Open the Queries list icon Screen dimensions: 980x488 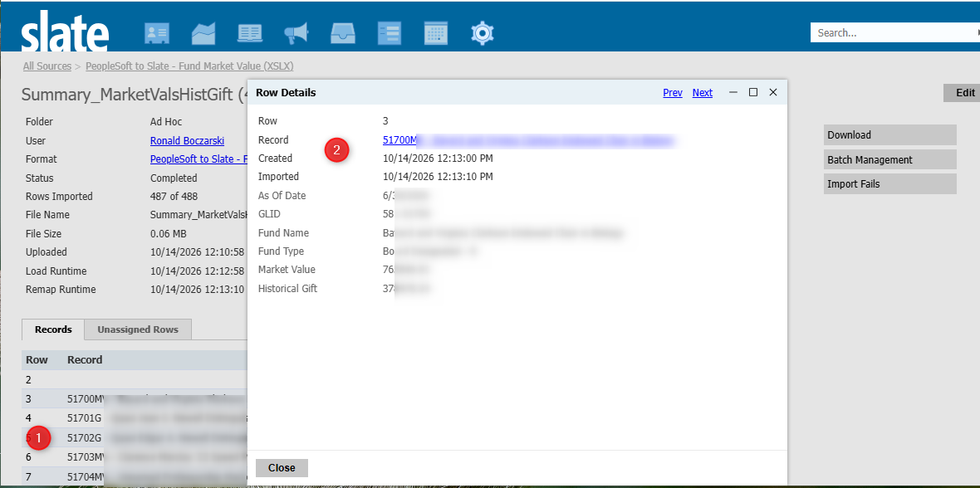point(390,33)
